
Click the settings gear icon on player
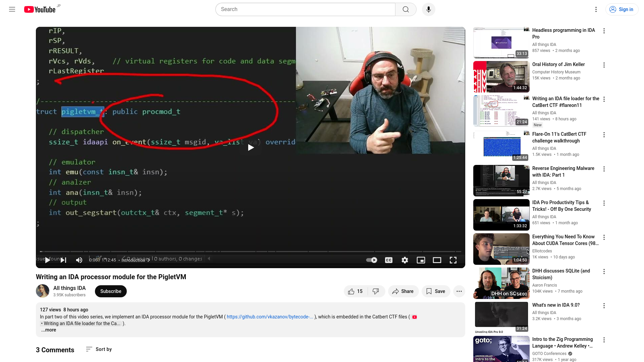405,260
